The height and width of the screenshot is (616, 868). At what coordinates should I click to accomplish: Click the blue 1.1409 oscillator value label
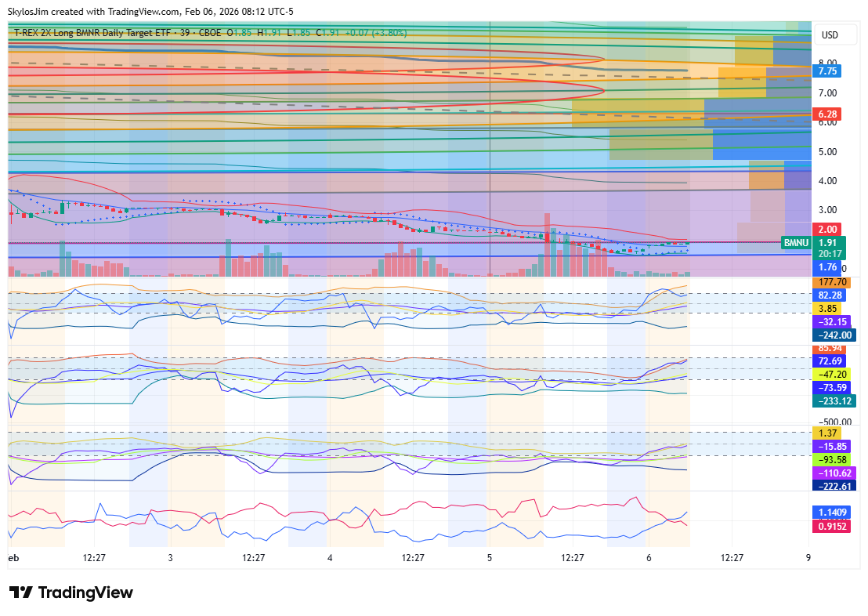[834, 513]
